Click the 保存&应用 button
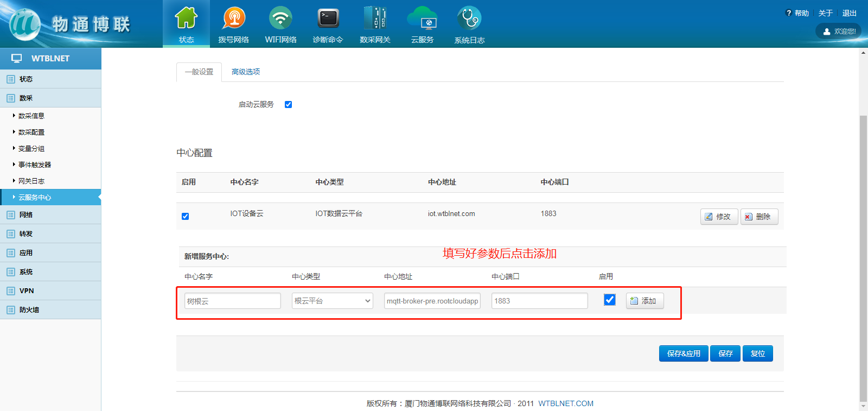This screenshot has width=868, height=411. click(x=683, y=353)
